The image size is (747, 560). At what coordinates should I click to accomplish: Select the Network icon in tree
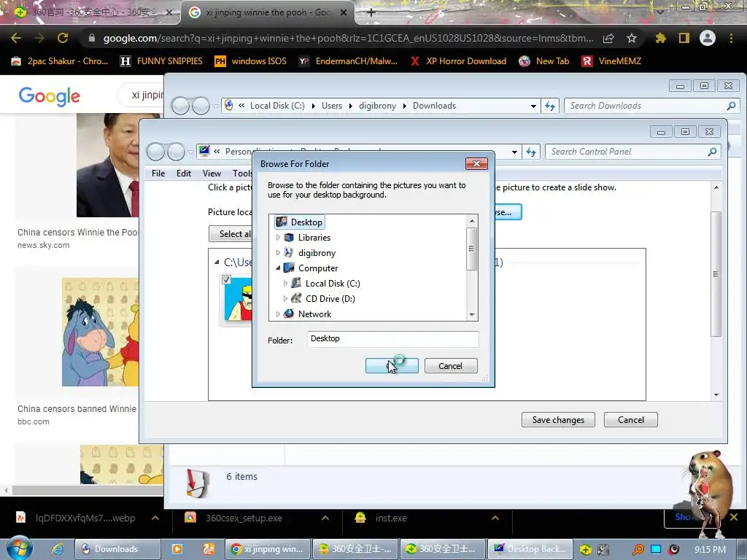tap(289, 314)
